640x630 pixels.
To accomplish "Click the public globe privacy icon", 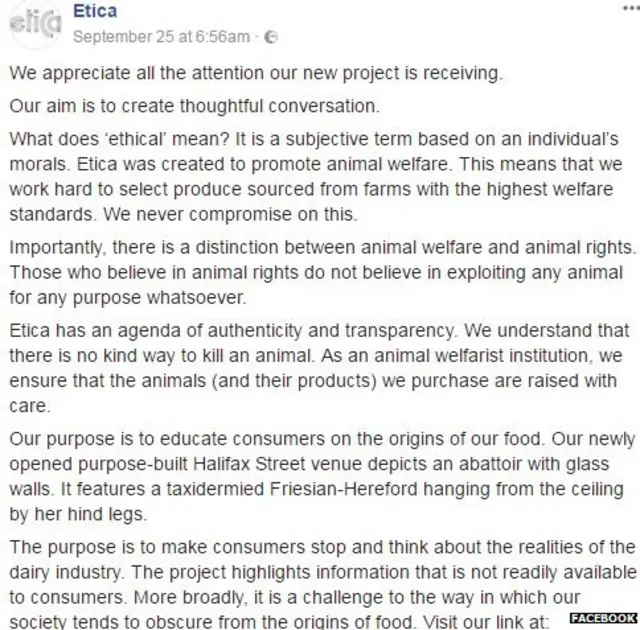I will click(x=270, y=37).
